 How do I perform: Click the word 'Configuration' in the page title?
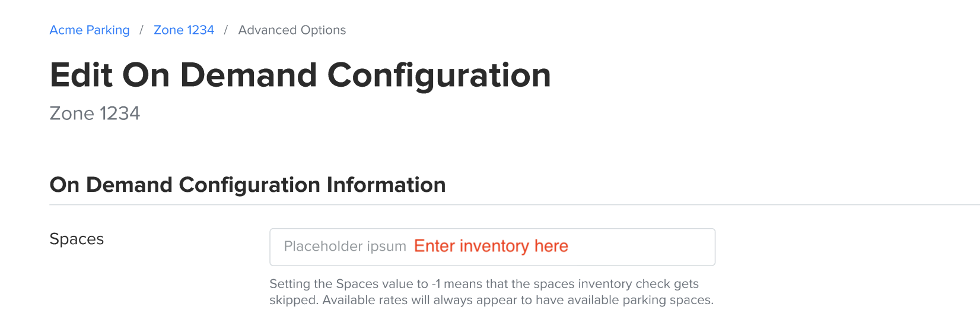439,75
